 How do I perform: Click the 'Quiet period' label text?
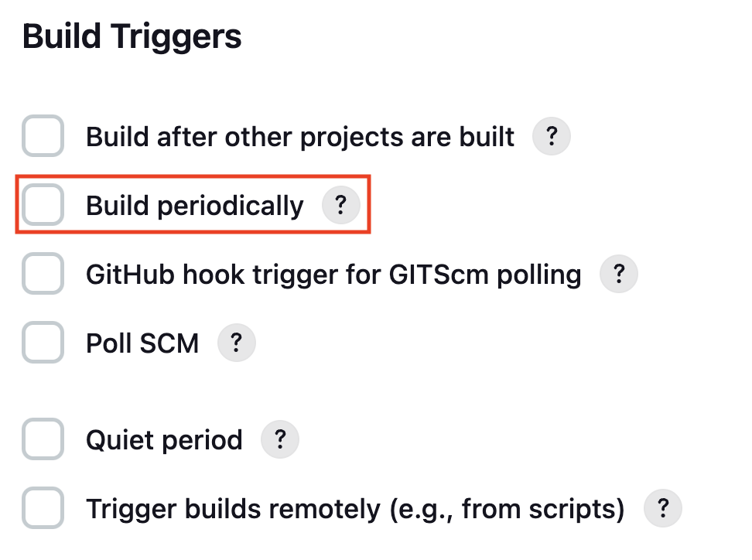[165, 441]
